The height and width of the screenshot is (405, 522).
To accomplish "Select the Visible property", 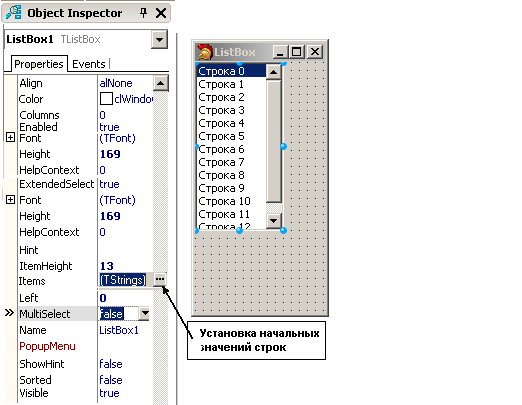I will tap(34, 393).
